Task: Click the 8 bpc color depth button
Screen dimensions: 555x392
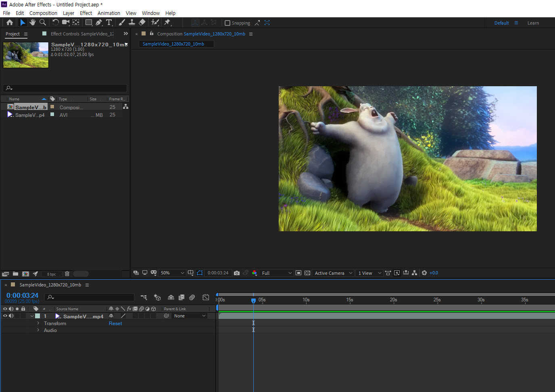Action: (52, 274)
